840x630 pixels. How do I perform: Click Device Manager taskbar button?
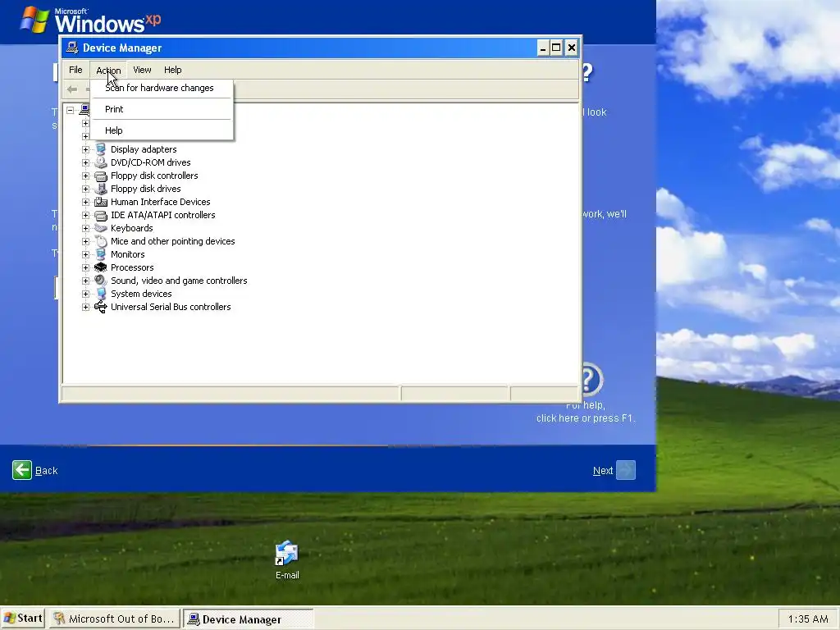(x=248, y=619)
